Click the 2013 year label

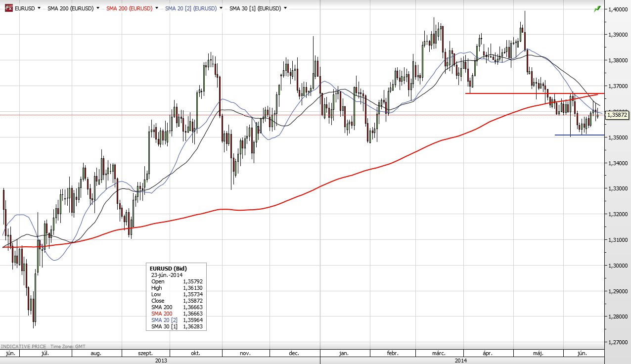161,361
